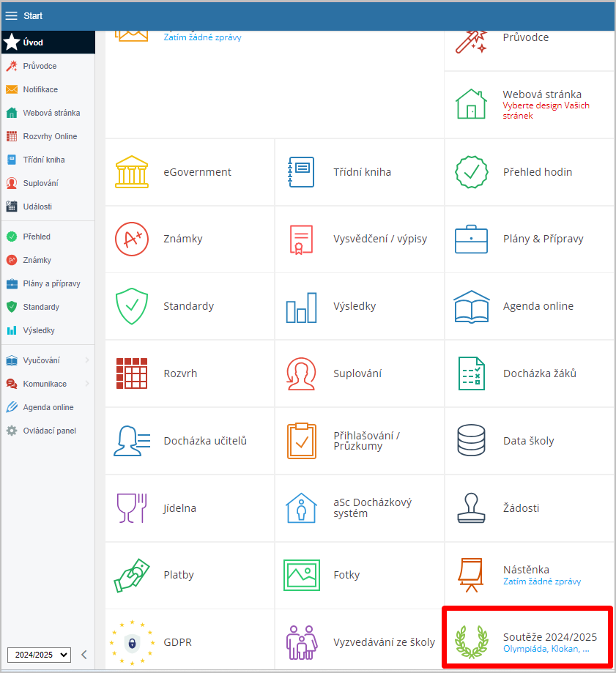Image resolution: width=616 pixels, height=673 pixels.
Task: Open Ovládací panel in the sidebar
Action: pyautogui.click(x=48, y=431)
